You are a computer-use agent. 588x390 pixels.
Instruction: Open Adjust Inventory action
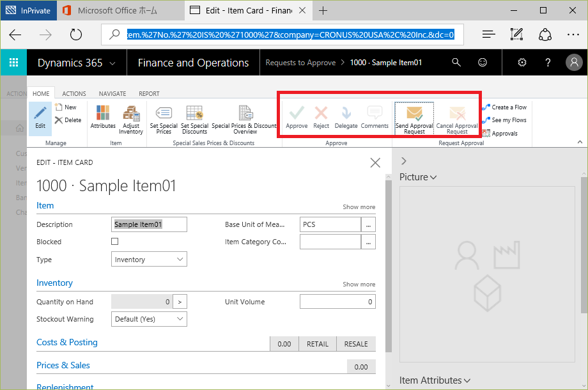[131, 120]
